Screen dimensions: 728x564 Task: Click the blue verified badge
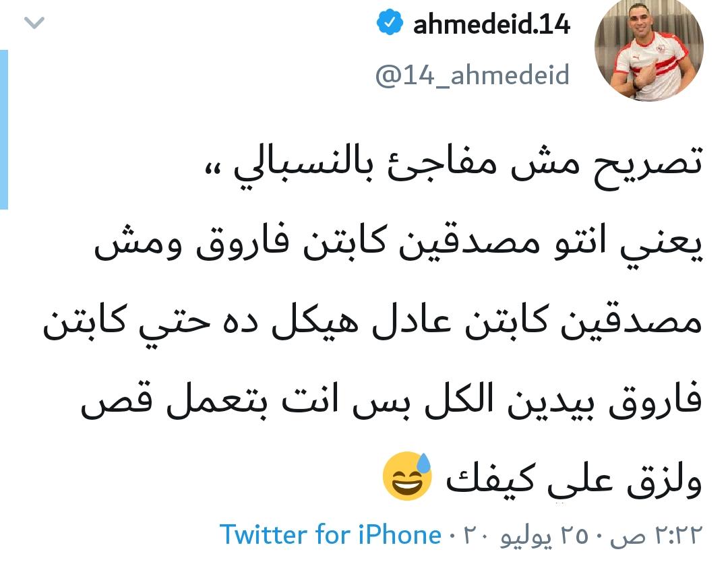389,23
